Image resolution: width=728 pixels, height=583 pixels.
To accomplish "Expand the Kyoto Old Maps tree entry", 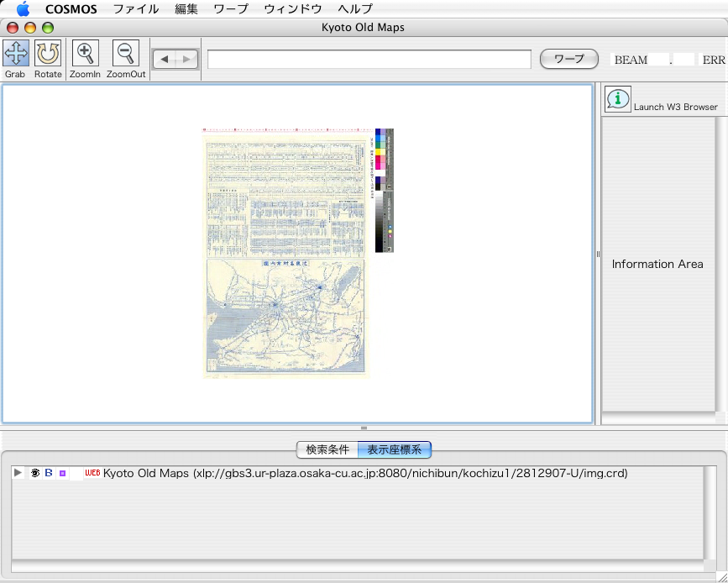I will coord(18,474).
